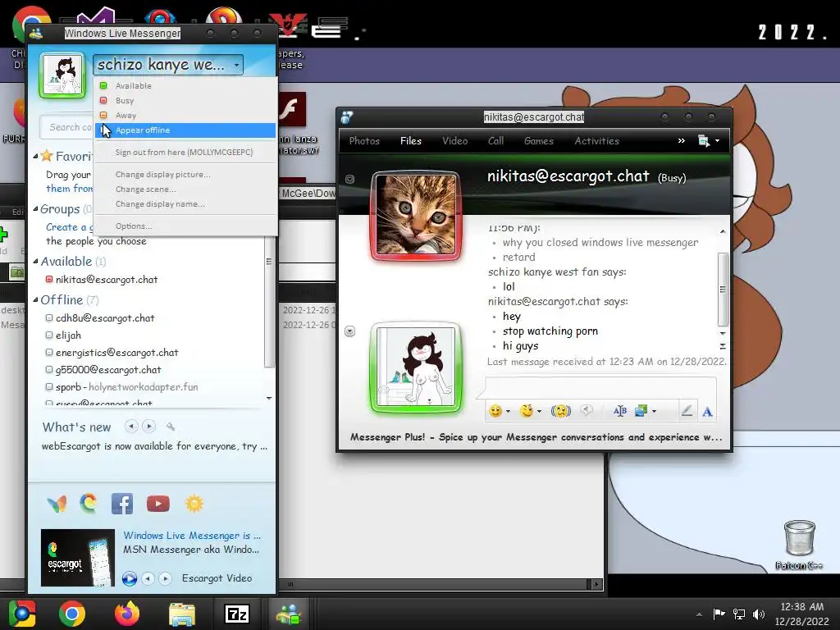Screen dimensions: 840x630
Task: Open the Facebook tab icon
Action: point(122,504)
